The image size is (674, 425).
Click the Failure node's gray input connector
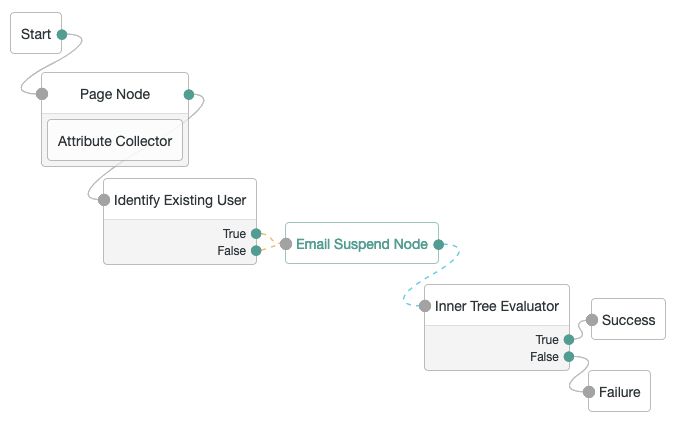589,392
